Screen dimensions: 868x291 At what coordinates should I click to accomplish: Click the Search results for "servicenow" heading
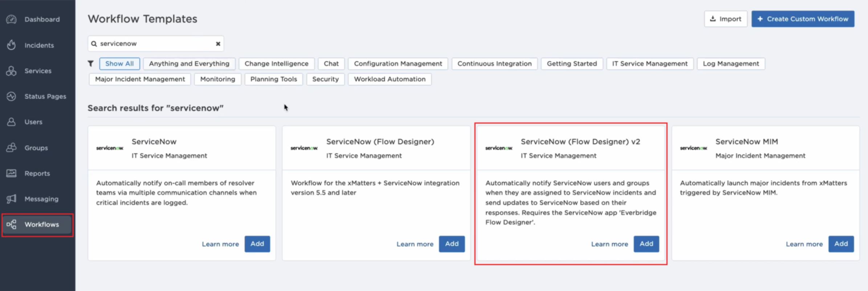pos(155,108)
